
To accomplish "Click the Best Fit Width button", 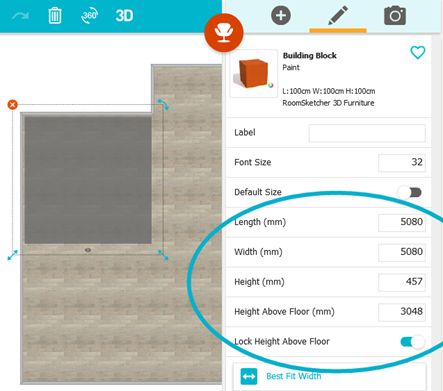I will pyautogui.click(x=329, y=376).
